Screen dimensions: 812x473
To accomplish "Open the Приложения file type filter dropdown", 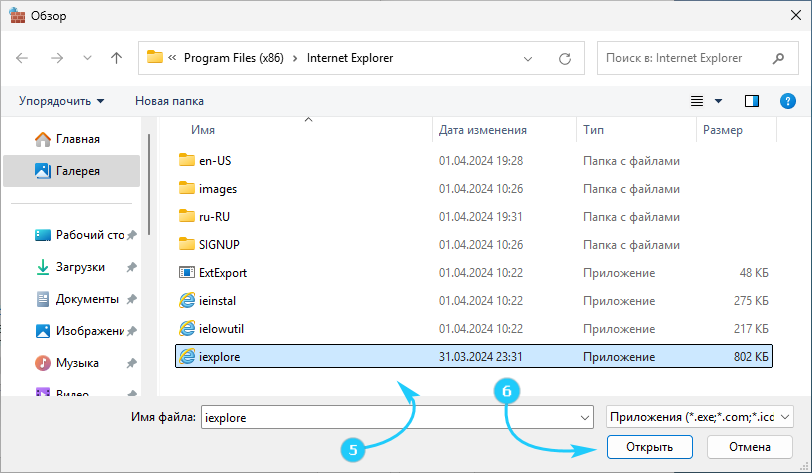I will coord(700,417).
